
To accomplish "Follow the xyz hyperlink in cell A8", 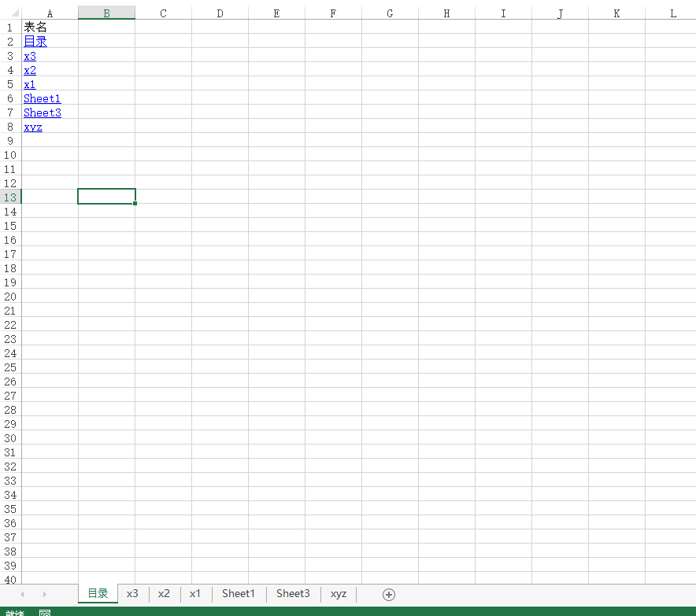I will [33, 127].
